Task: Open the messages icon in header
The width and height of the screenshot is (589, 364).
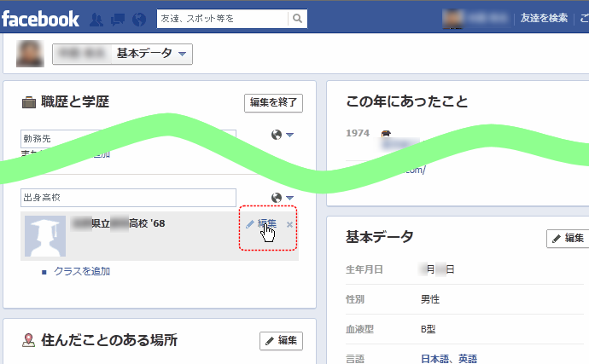Action: (115, 18)
